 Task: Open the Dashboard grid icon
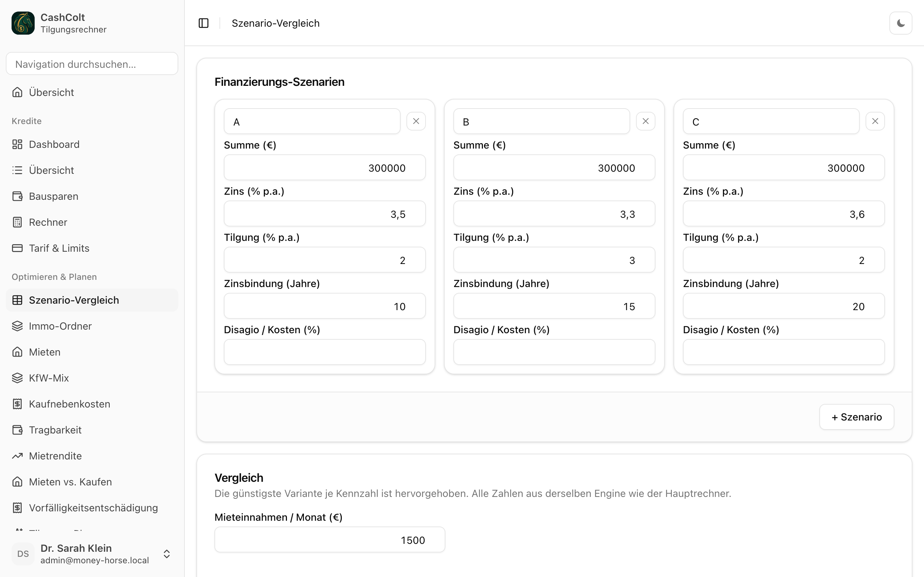pyautogui.click(x=17, y=144)
